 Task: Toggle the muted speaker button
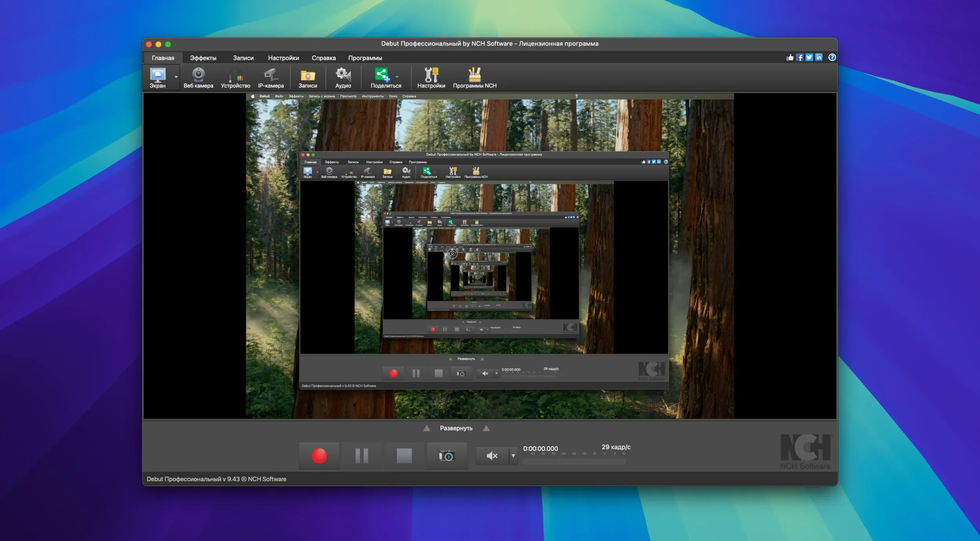[x=492, y=456]
